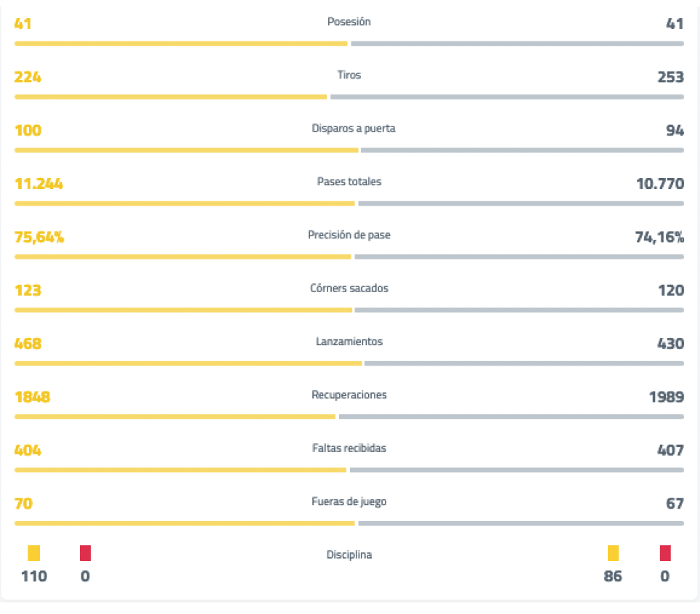The height and width of the screenshot is (614, 700).
Task: Click the yellow Posesión bar segment
Action: (x=181, y=44)
